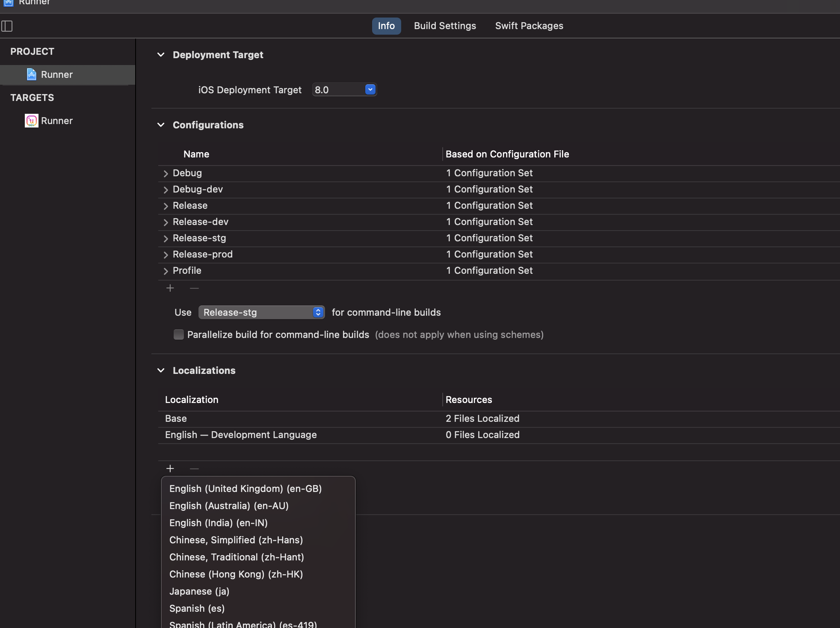The image size is (840, 628).
Task: Switch to the Build Settings tab
Action: (x=445, y=26)
